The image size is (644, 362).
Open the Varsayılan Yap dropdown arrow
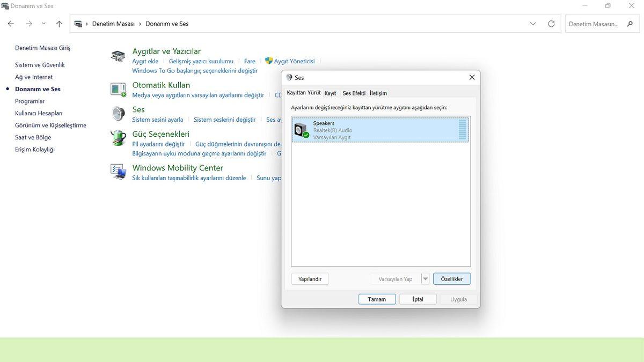426,279
